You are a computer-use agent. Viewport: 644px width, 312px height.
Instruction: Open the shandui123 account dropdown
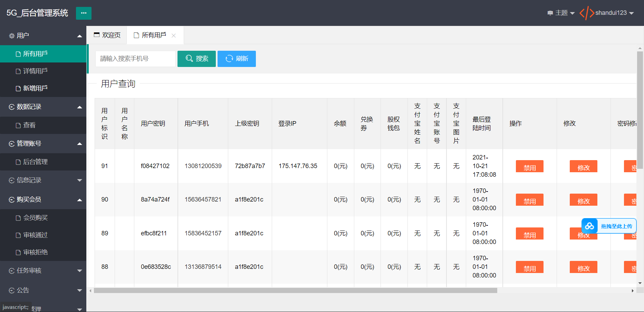[x=615, y=13]
